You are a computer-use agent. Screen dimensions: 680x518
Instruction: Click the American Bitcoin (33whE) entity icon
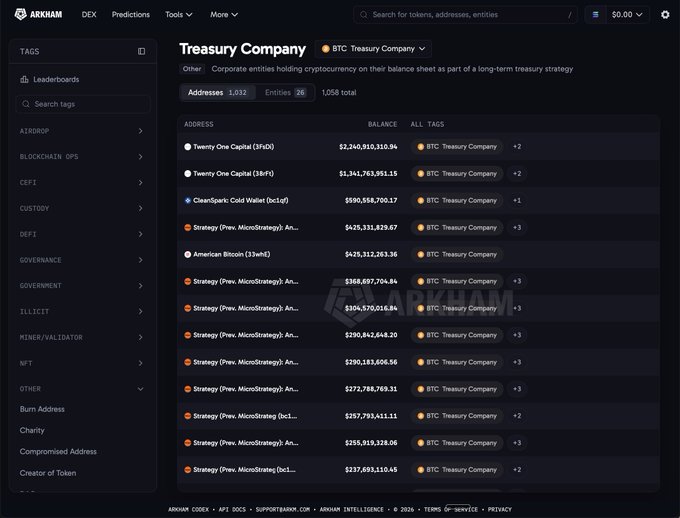[x=187, y=254]
